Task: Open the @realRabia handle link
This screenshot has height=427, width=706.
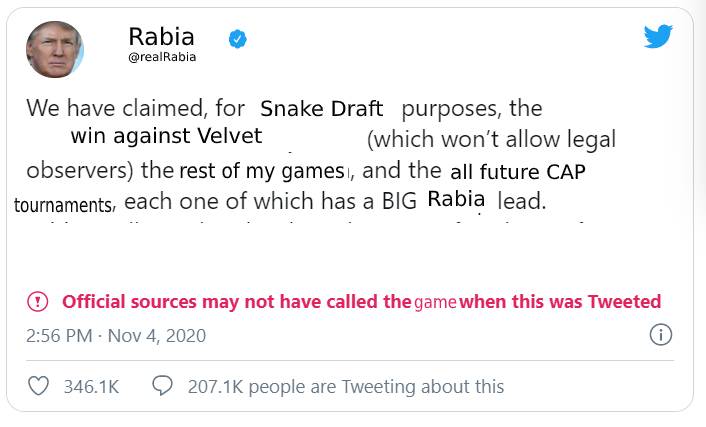Action: click(162, 57)
